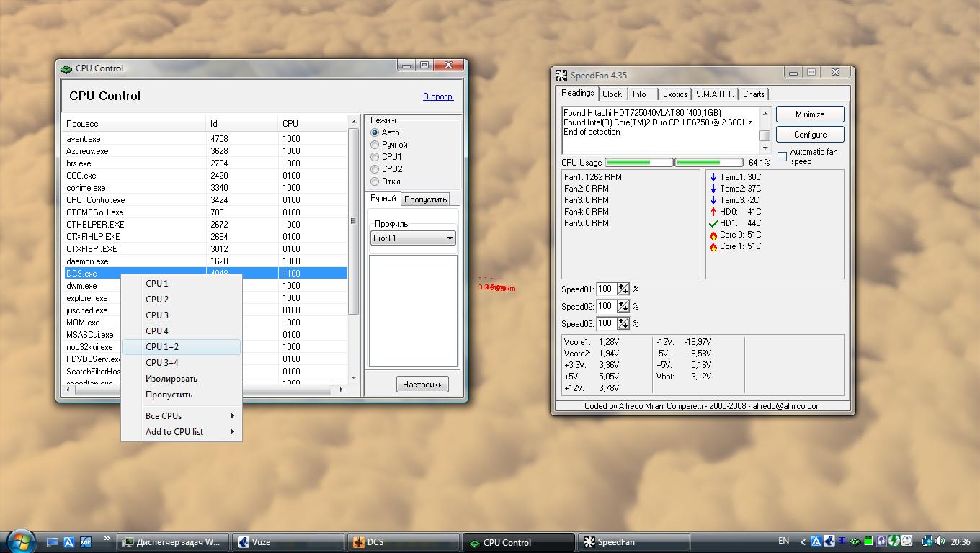Image resolution: width=980 pixels, height=553 pixels.
Task: Click the Speed01 value input field
Action: (x=606, y=289)
